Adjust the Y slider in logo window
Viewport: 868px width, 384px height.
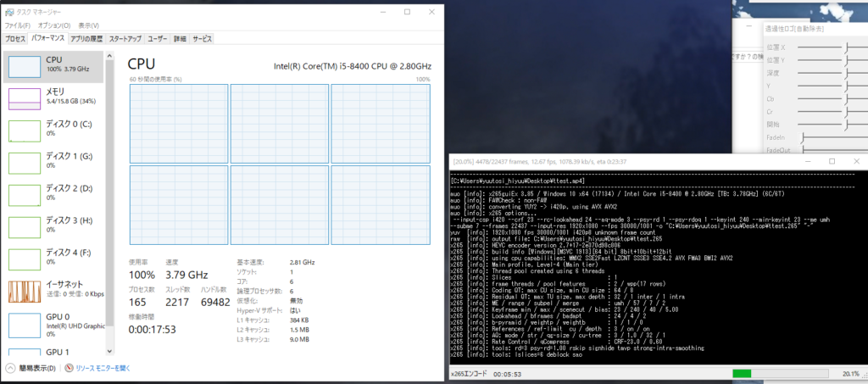tap(833, 86)
